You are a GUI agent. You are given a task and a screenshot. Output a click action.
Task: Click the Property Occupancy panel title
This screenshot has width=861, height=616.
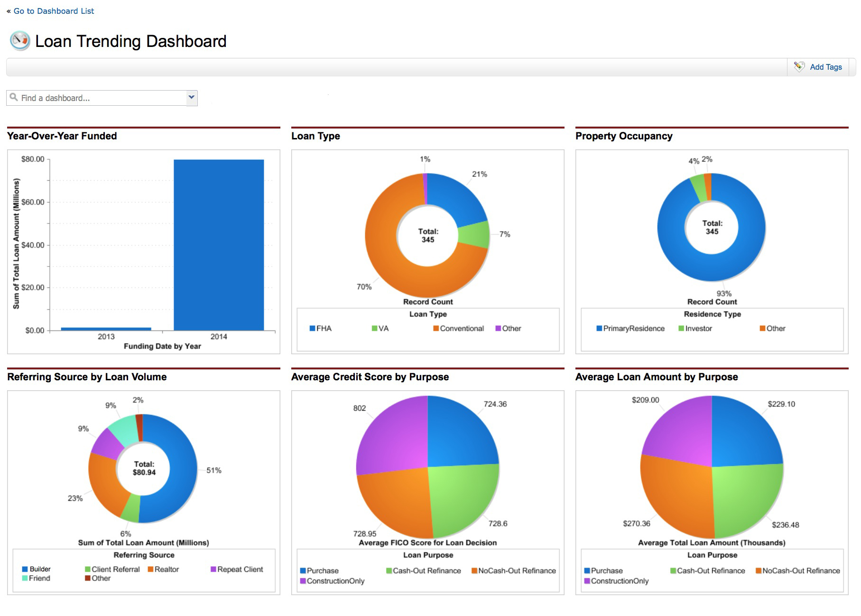coord(624,136)
